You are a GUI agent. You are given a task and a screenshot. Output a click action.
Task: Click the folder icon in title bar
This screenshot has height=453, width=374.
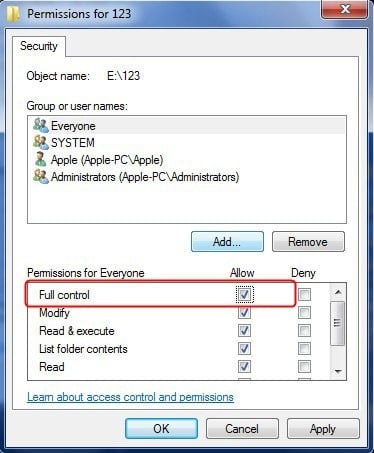pyautogui.click(x=13, y=14)
